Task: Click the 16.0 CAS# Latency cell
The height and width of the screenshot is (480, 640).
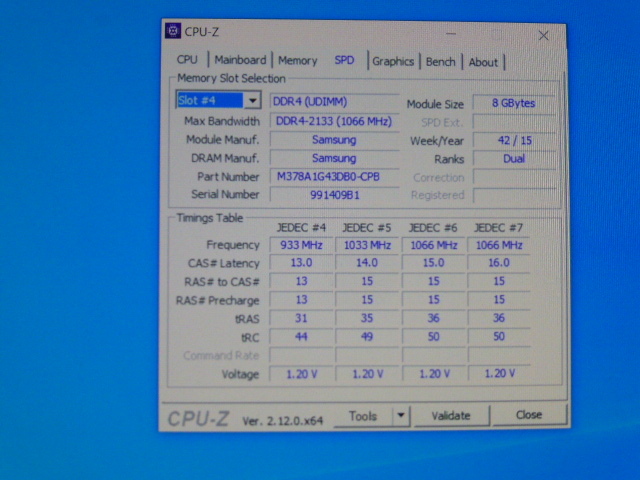Action: [499, 263]
